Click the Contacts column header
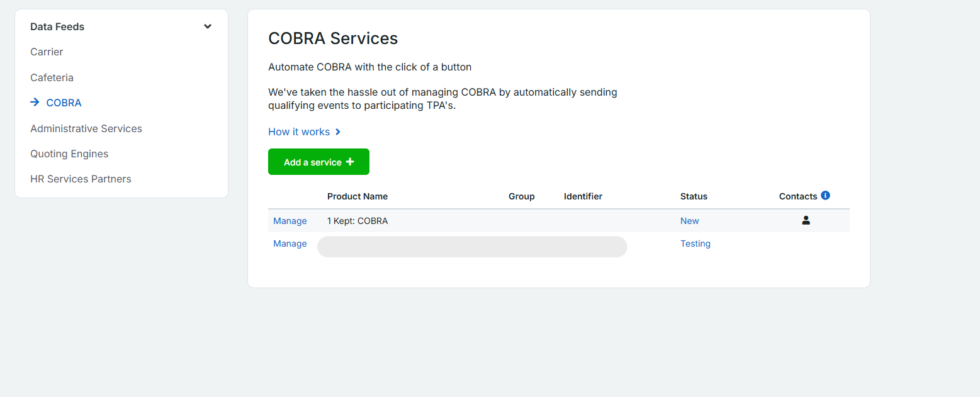This screenshot has width=980, height=397. [x=798, y=196]
